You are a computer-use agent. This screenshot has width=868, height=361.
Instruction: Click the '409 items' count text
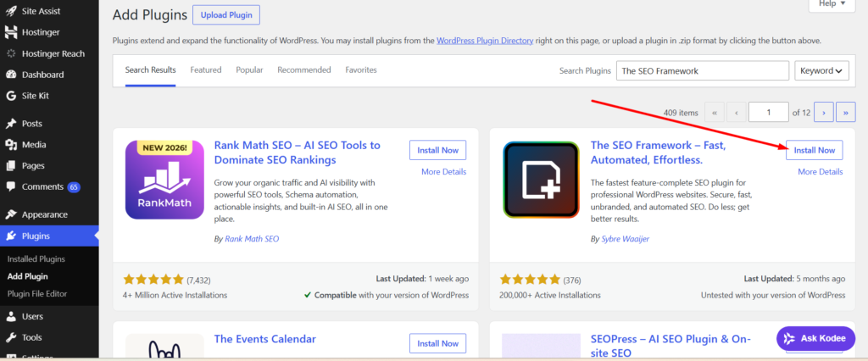coord(681,113)
